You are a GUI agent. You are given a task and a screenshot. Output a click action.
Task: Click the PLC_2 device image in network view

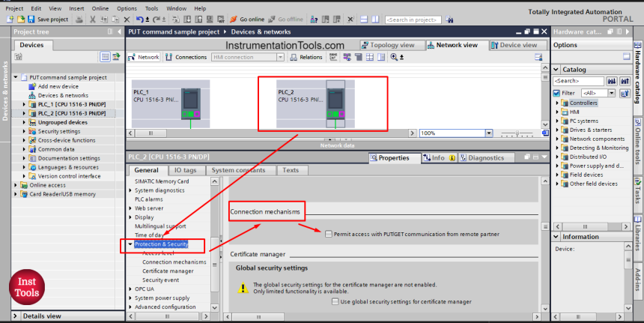click(335, 105)
